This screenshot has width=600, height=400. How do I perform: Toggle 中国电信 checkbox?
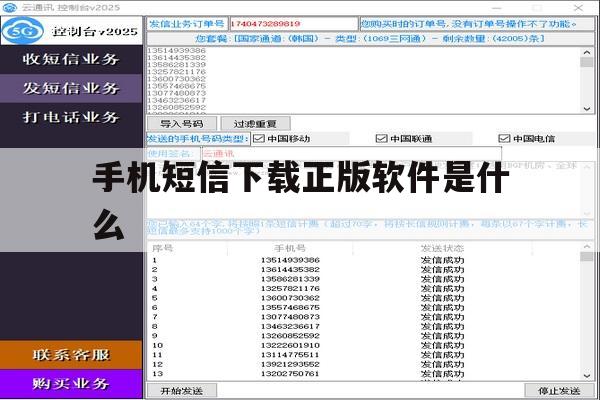tap(504, 139)
